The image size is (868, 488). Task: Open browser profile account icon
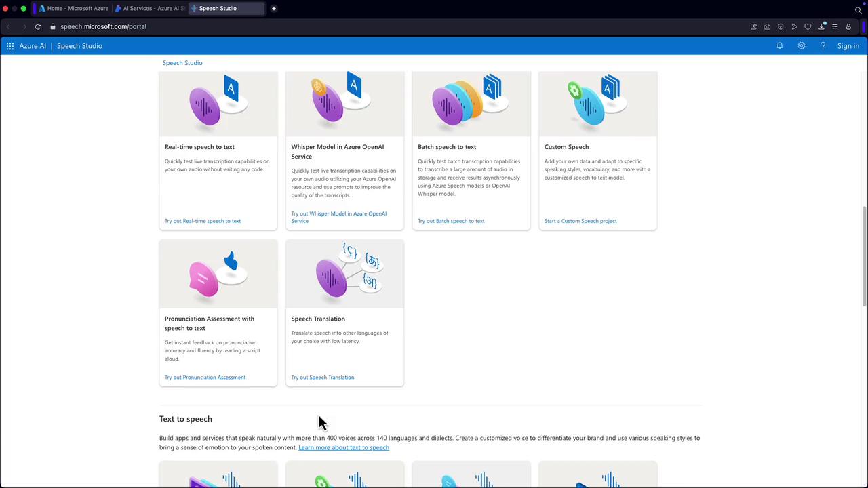tap(848, 26)
